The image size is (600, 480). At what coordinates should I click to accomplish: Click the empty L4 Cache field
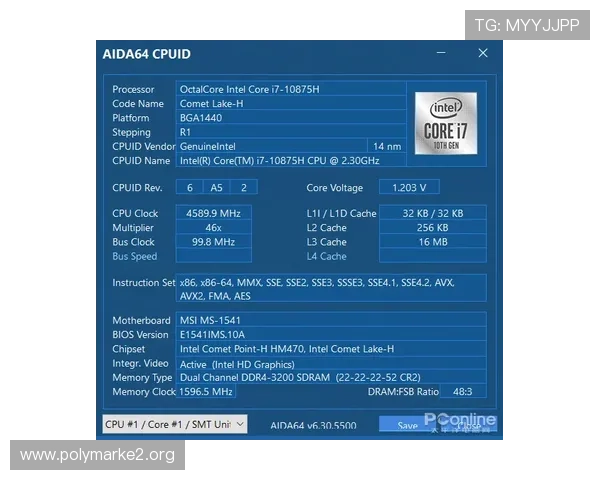tap(433, 256)
